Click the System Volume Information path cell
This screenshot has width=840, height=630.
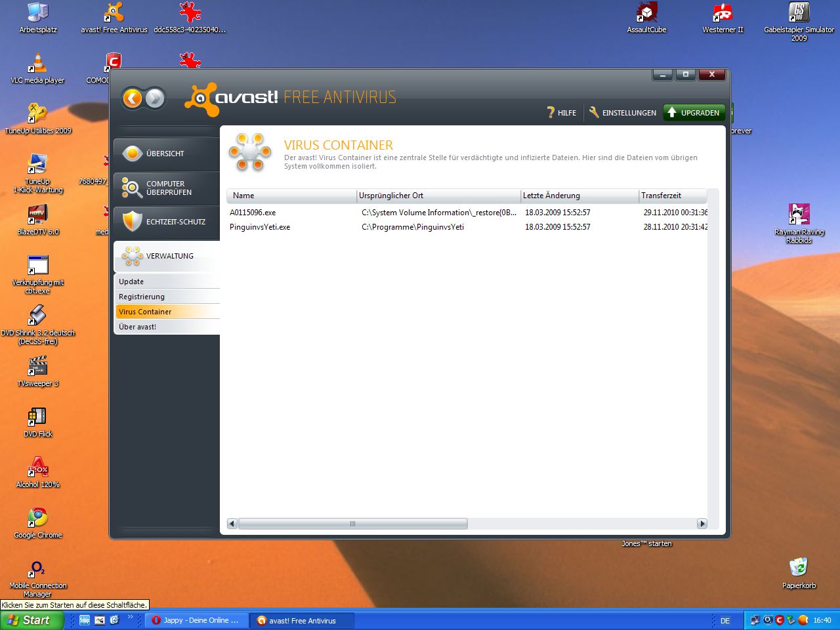[x=439, y=213]
